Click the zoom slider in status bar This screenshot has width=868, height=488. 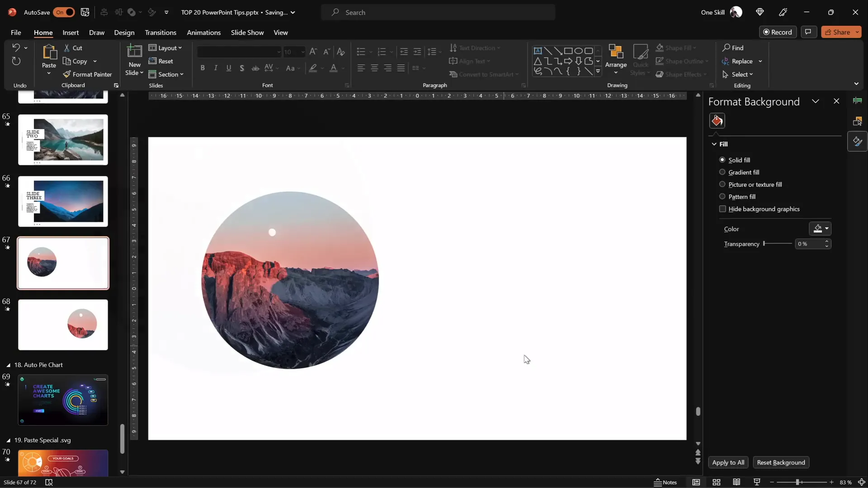pyautogui.click(x=802, y=482)
